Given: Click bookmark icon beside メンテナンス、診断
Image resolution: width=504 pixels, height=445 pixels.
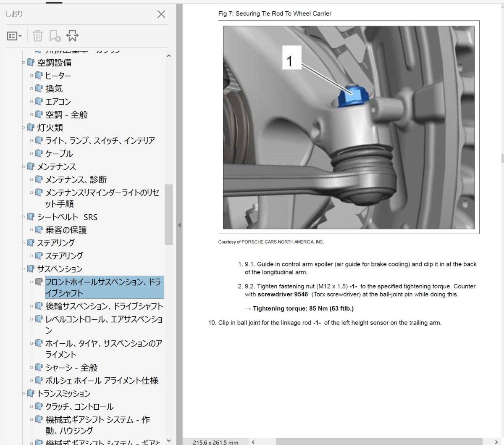Looking at the screenshot, I should [x=39, y=180].
